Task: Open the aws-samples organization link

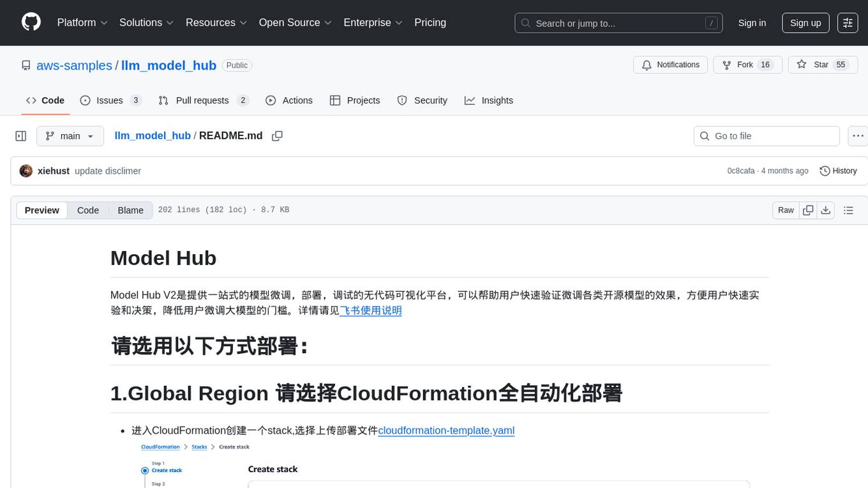Action: 74,65
